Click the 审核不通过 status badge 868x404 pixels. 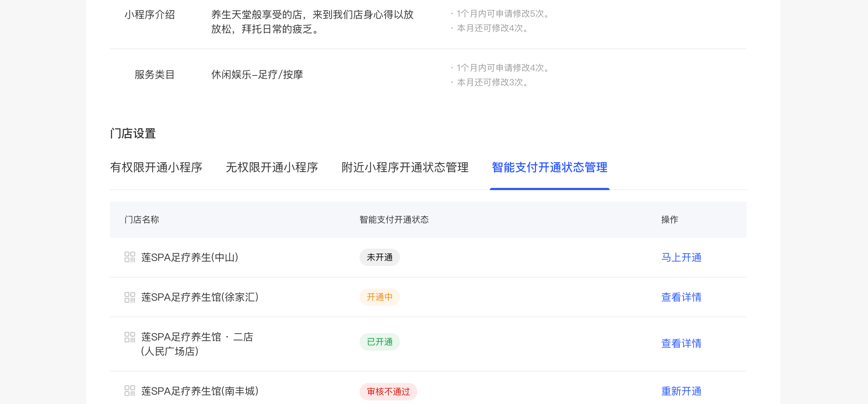point(388,392)
